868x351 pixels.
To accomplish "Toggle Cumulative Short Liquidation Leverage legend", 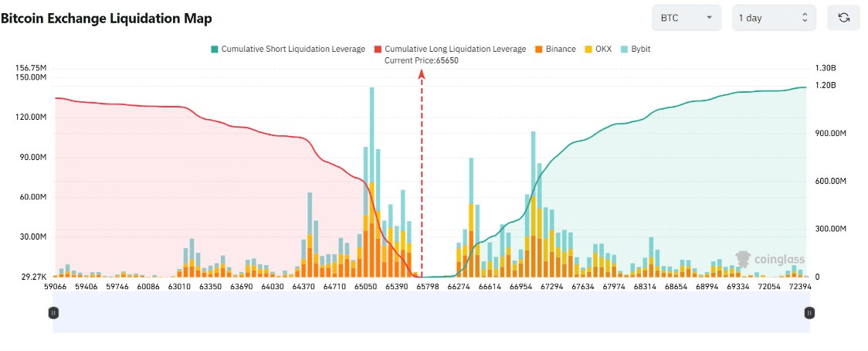I will coord(288,49).
